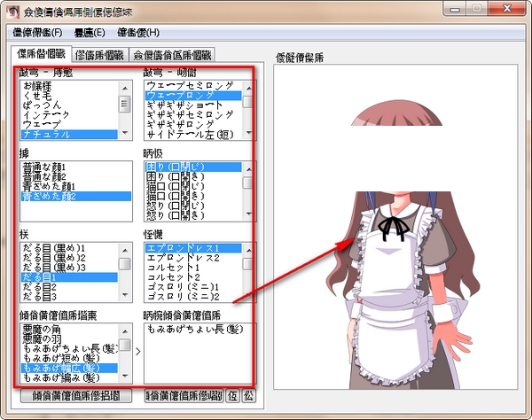Screen dimensions: 532x420
Task: Select お嬢様 in the front hair list
Action: tap(69, 86)
